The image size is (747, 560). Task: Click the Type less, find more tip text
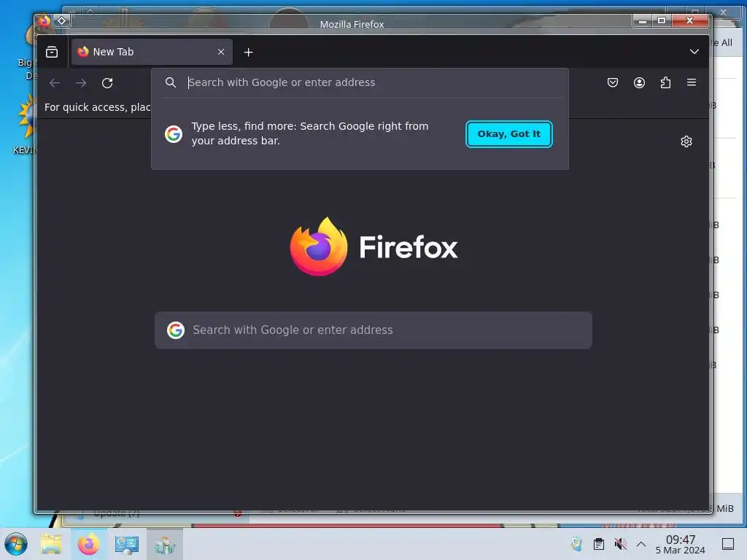309,133
